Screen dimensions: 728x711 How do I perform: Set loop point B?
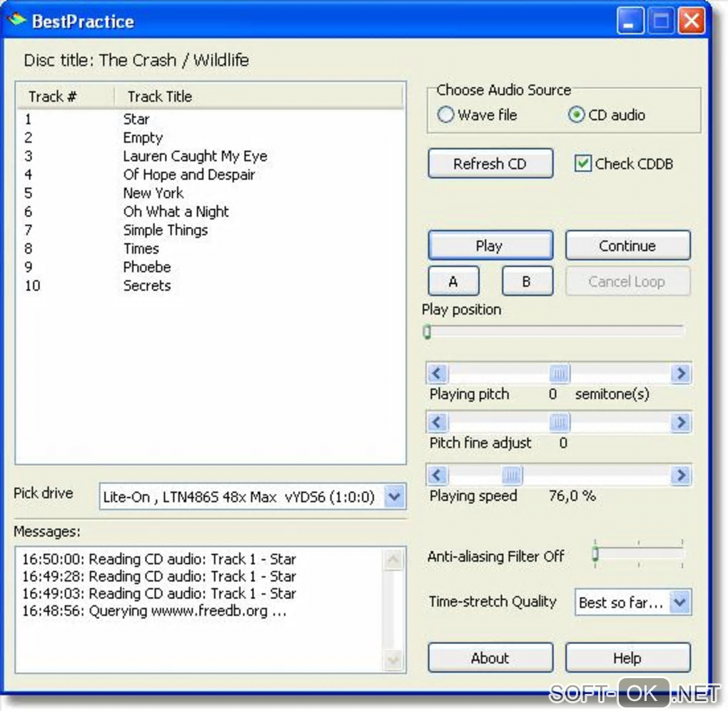tap(527, 281)
